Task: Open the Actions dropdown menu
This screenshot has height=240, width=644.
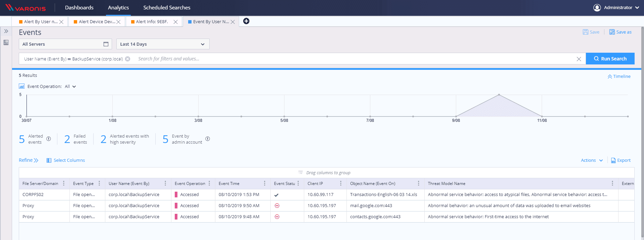Action: click(591, 160)
